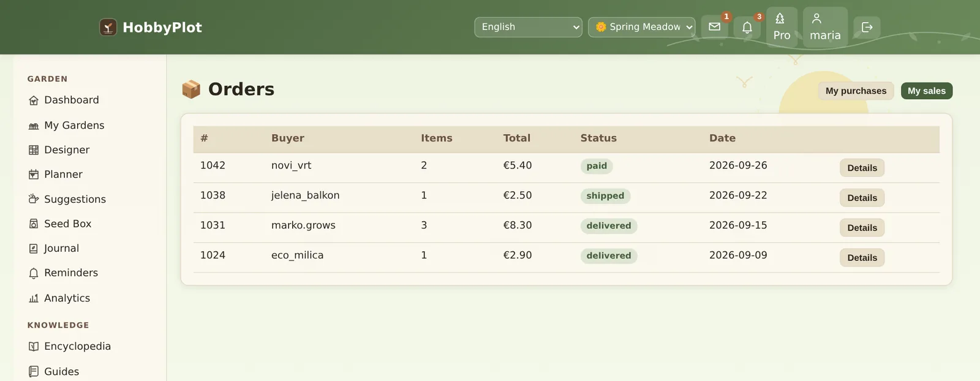
Task: Click the Buyer column header
Action: [x=288, y=138]
